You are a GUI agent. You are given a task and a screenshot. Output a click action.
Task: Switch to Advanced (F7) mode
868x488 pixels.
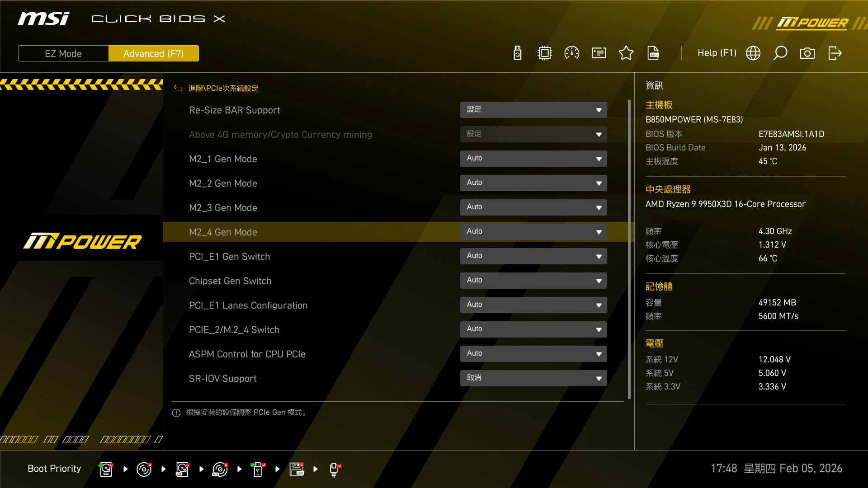click(x=154, y=53)
